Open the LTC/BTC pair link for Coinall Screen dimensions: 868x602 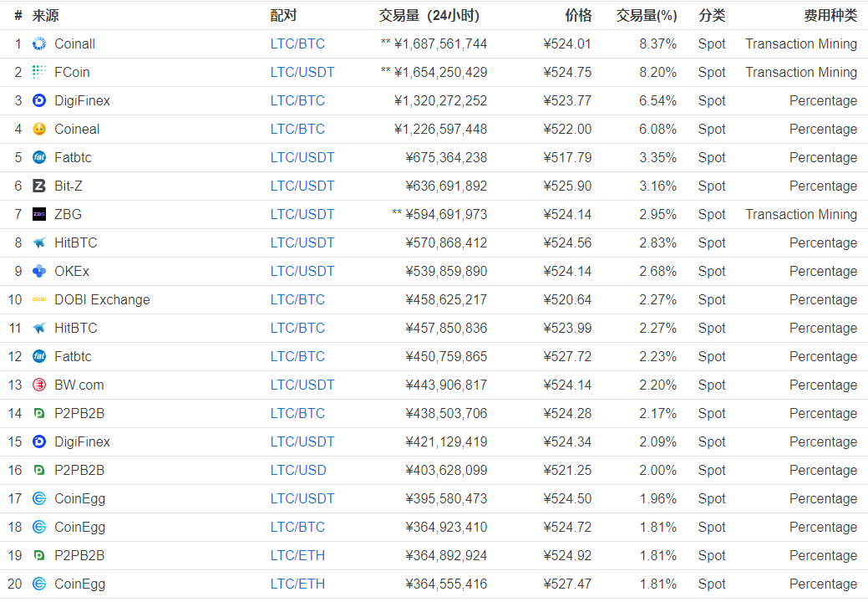pos(297,43)
